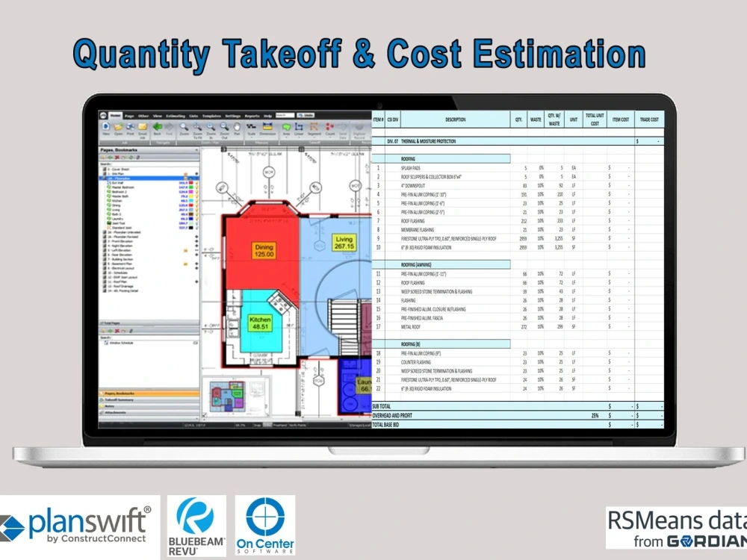Toggle check mark on Master Bath row

tap(196, 196)
